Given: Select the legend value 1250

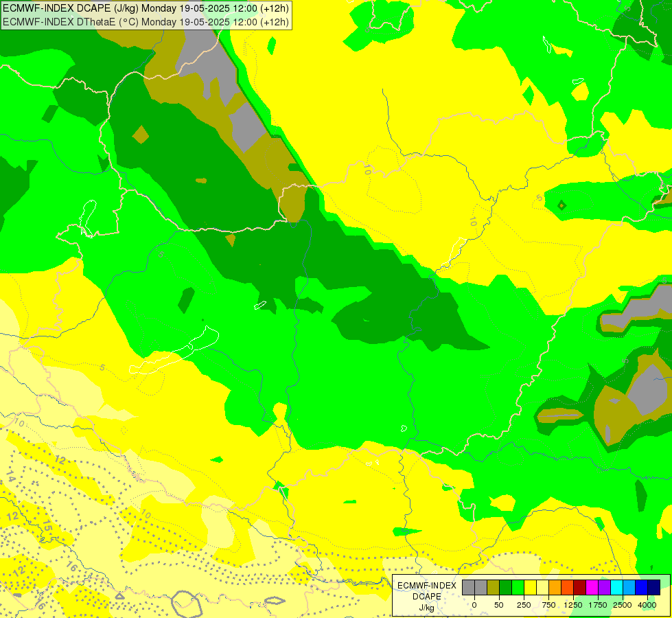Looking at the screenshot, I should (573, 605).
